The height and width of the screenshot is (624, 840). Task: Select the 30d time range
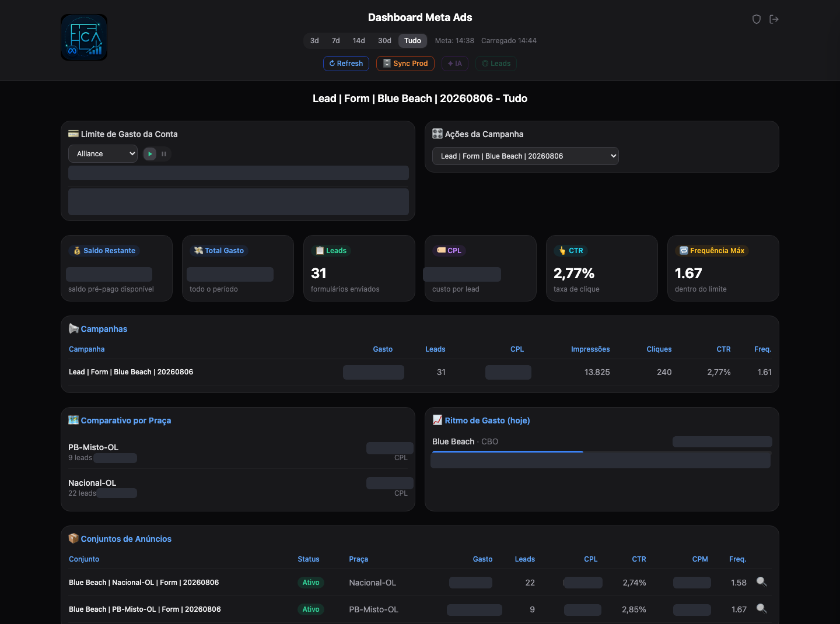pyautogui.click(x=384, y=41)
